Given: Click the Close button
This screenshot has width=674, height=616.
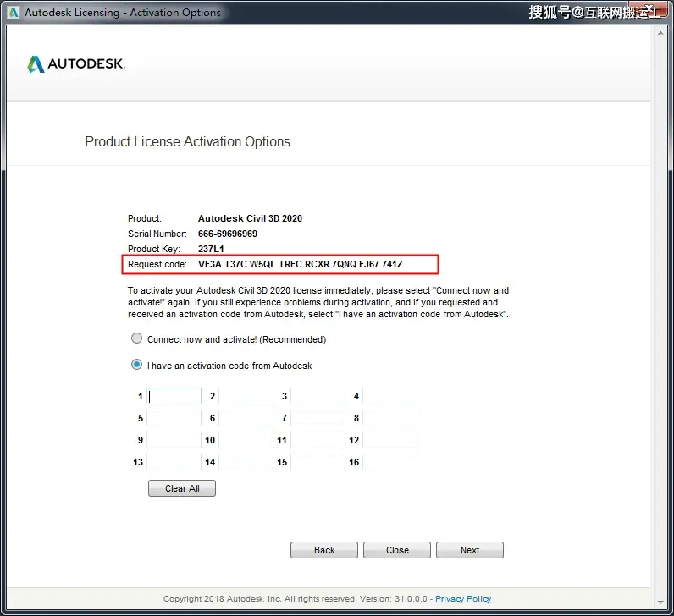Looking at the screenshot, I should (397, 550).
